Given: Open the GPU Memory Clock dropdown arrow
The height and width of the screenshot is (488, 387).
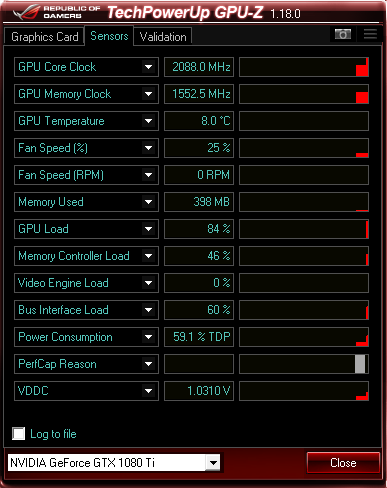Looking at the screenshot, I should pos(148,94).
